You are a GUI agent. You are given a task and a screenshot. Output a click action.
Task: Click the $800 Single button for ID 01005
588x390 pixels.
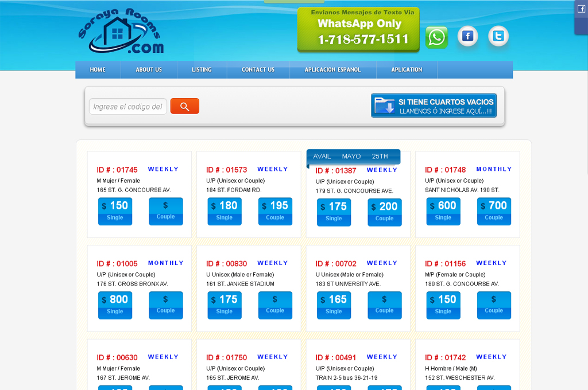point(115,305)
